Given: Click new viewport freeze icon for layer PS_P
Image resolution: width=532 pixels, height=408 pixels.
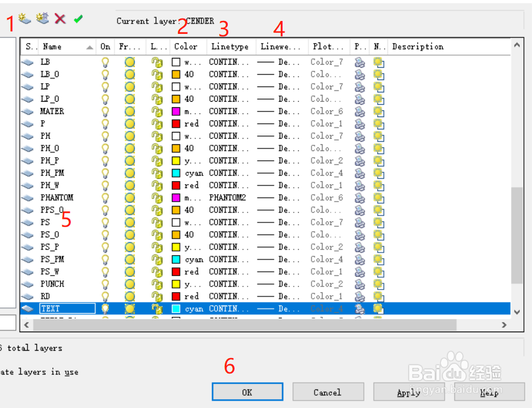Looking at the screenshot, I should pyautogui.click(x=379, y=247).
